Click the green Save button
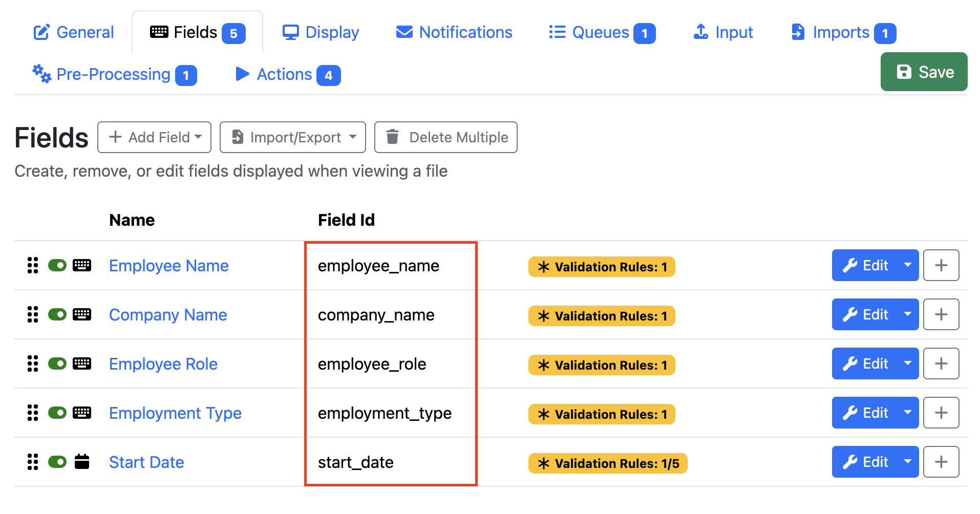 (x=924, y=72)
